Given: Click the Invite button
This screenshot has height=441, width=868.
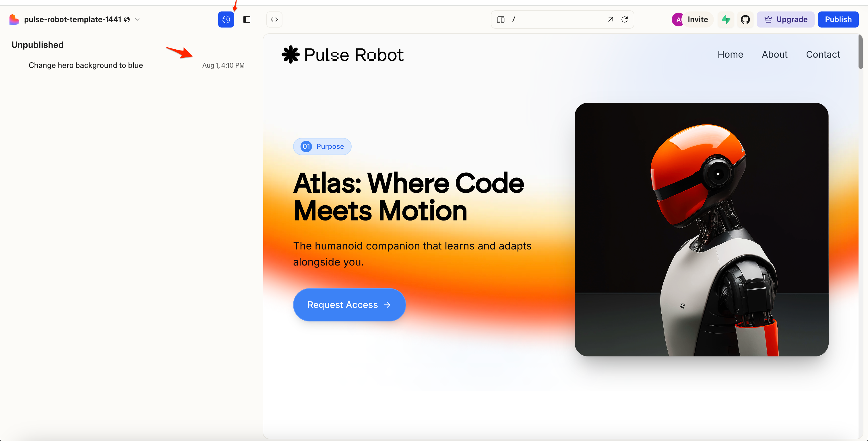Looking at the screenshot, I should pyautogui.click(x=697, y=19).
